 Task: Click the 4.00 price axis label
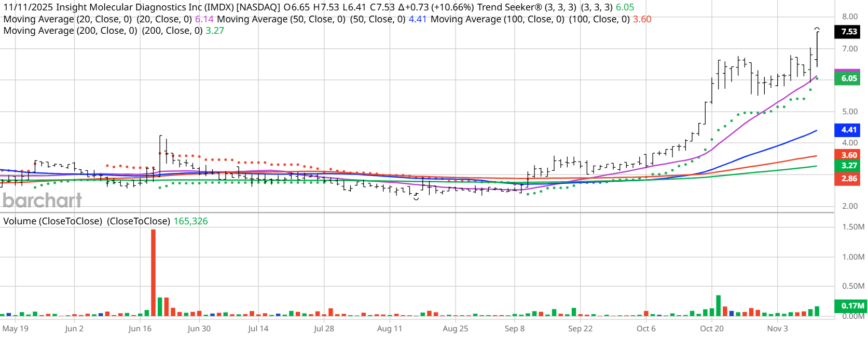click(x=850, y=143)
